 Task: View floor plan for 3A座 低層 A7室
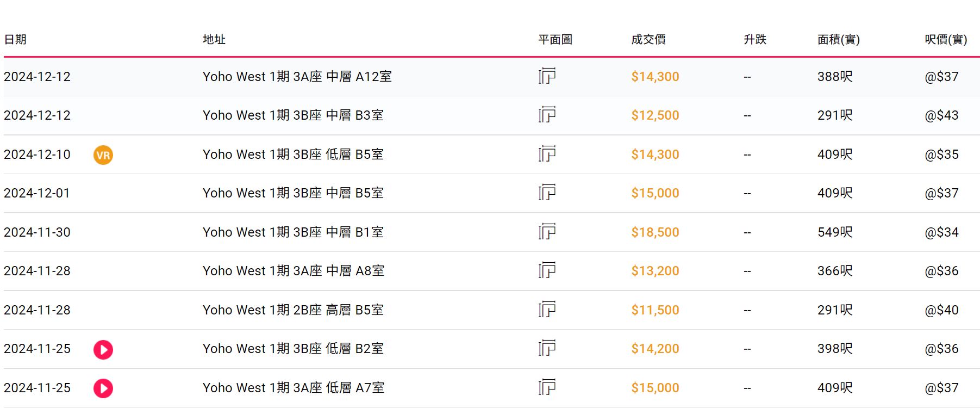pyautogui.click(x=547, y=387)
